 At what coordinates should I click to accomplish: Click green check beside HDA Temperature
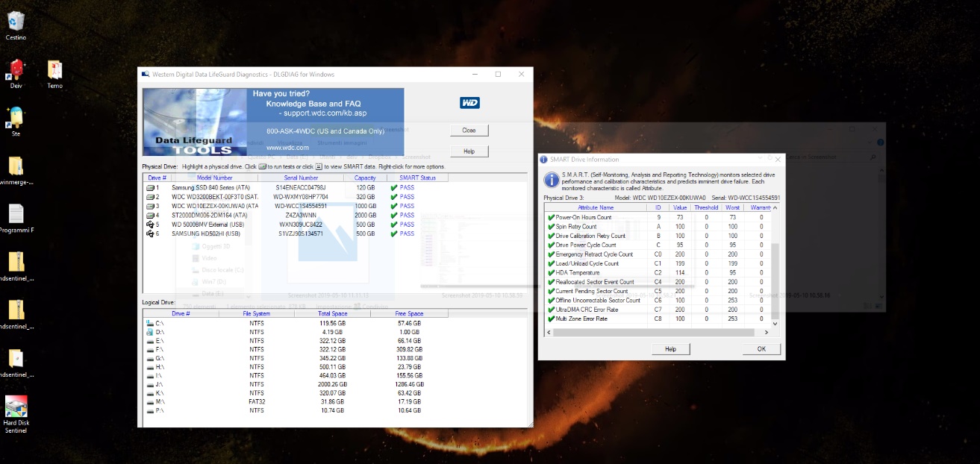552,272
